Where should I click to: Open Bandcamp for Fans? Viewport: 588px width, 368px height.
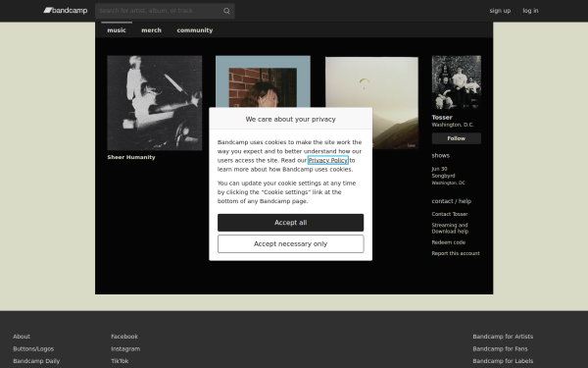pos(500,348)
